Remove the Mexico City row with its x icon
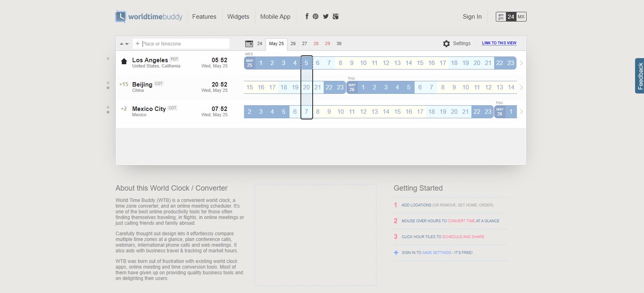644x293 pixels. point(108,107)
